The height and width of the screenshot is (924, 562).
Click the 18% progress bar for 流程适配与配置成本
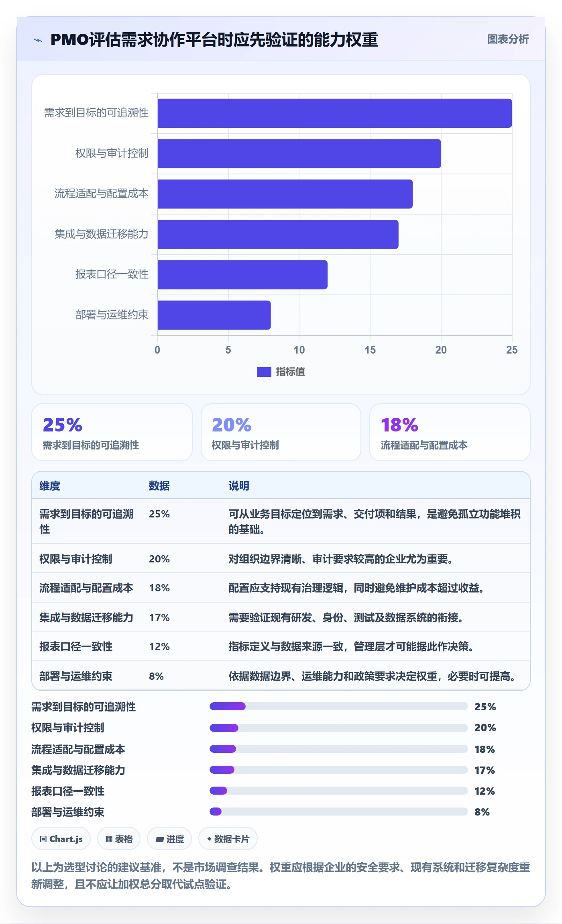pyautogui.click(x=338, y=749)
